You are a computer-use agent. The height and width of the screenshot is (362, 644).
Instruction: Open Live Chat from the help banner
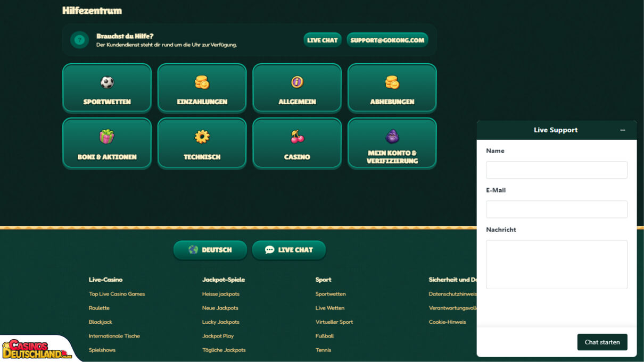323,40
